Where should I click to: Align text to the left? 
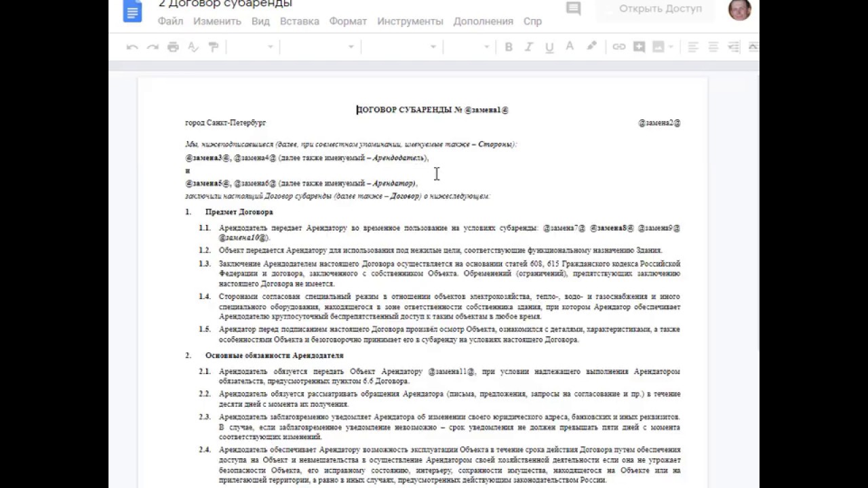tap(693, 47)
